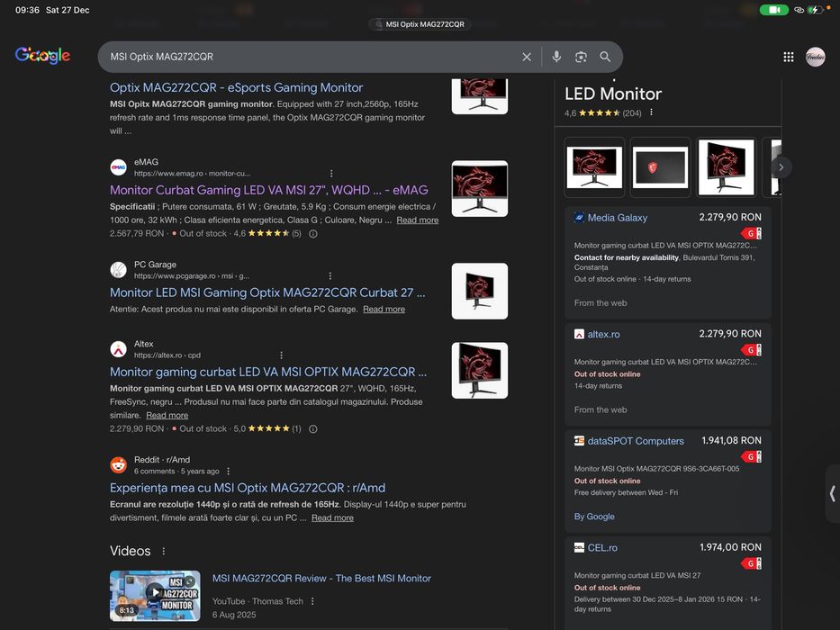Viewport: 840px width, 630px height.
Task: Open PC Garage result options menu
Action: coord(330,275)
